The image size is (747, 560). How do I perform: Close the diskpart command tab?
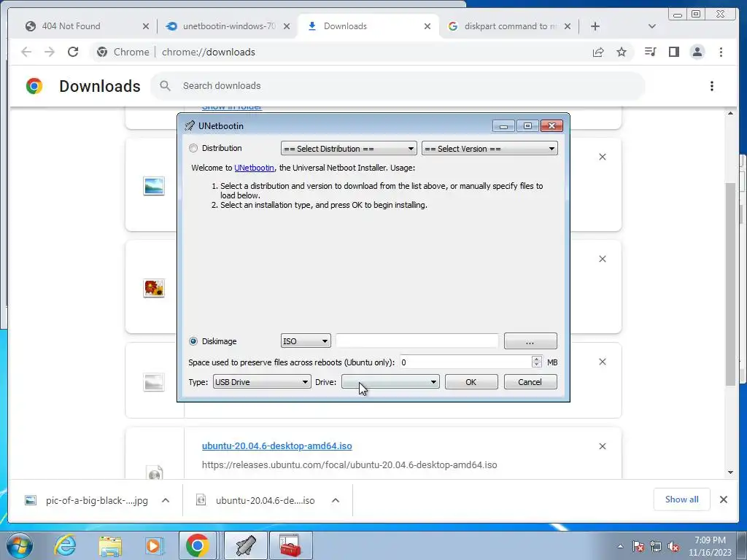pos(568,27)
